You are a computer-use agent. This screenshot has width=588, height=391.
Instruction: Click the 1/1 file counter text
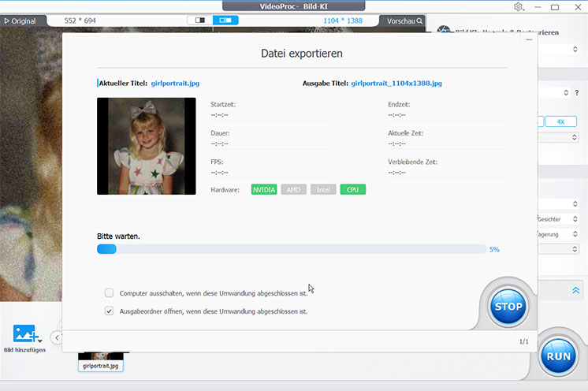point(523,341)
